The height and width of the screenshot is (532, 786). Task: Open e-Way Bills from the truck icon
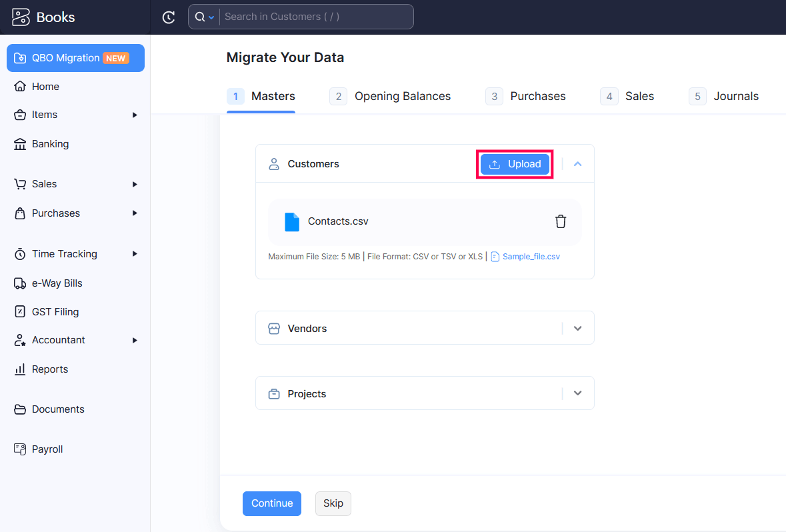(x=20, y=283)
